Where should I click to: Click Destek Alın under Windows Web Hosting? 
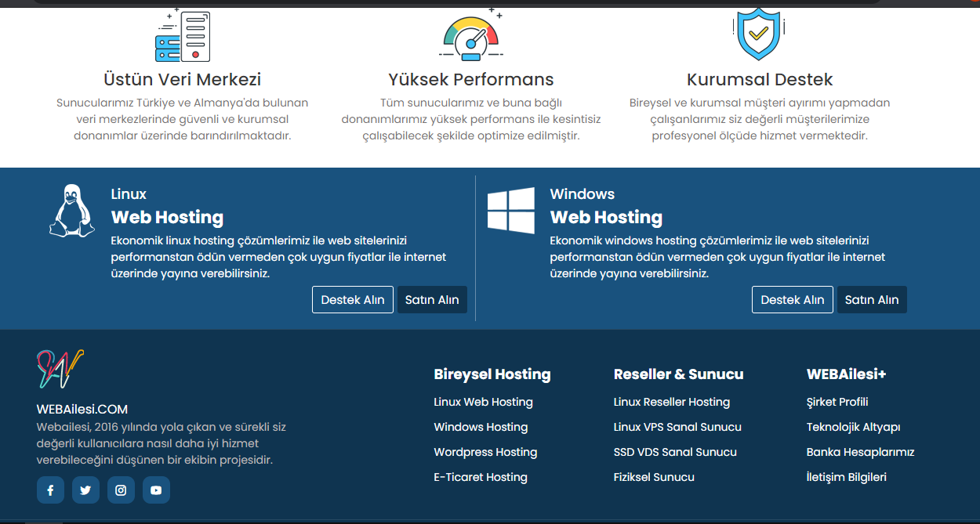click(793, 300)
